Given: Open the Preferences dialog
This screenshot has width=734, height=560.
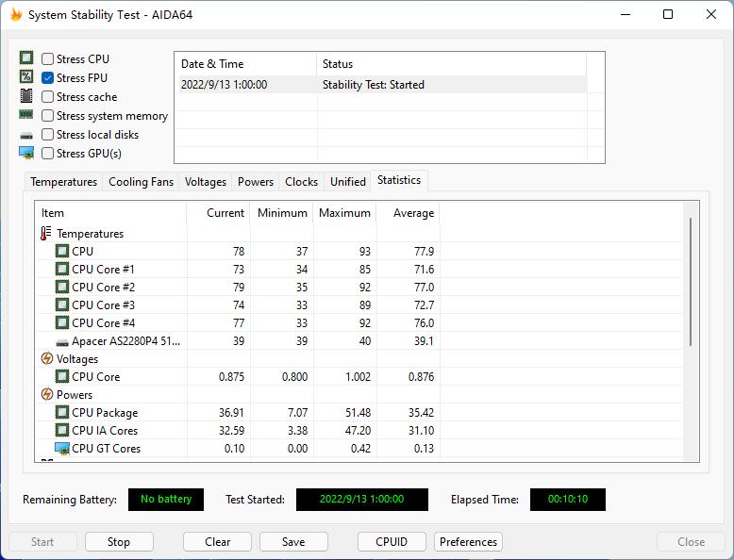Looking at the screenshot, I should click(x=468, y=542).
